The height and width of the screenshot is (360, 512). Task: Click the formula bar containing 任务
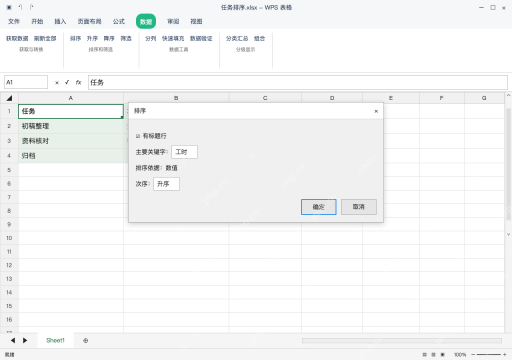tap(298, 82)
